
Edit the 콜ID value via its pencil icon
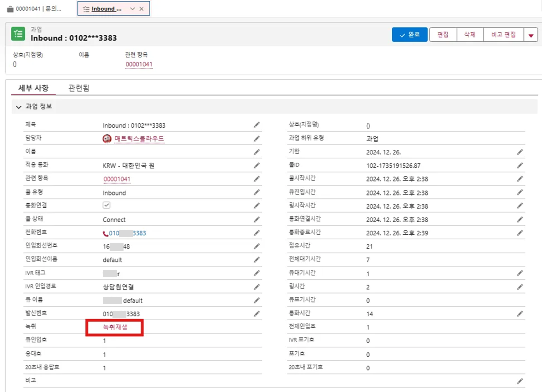[520, 165]
